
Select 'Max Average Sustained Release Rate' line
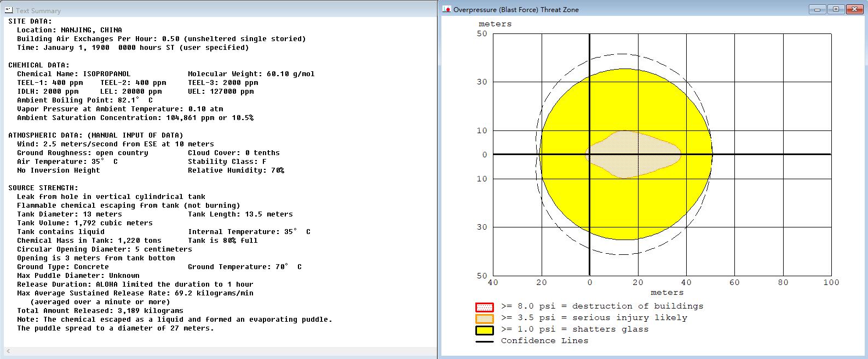[135, 293]
